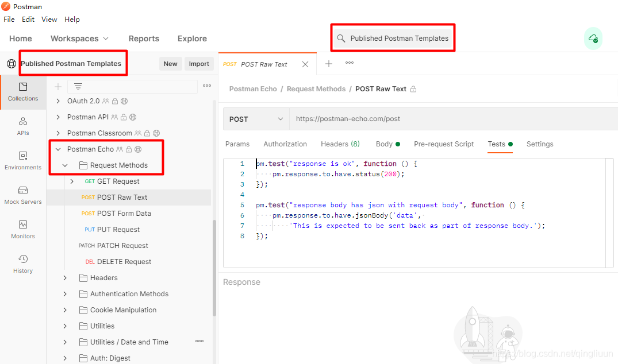Expand the Authentication Methods folder
Screen dimensions: 618x364
coord(65,294)
